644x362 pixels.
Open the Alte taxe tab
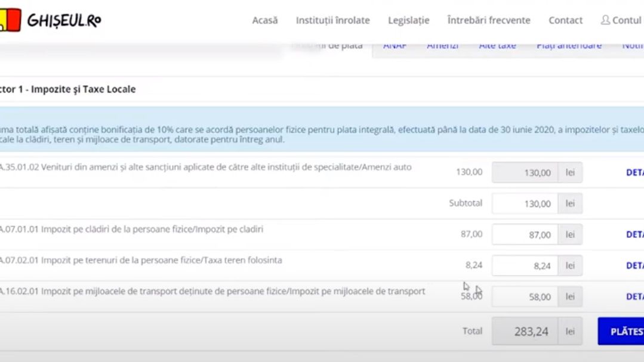click(x=497, y=44)
